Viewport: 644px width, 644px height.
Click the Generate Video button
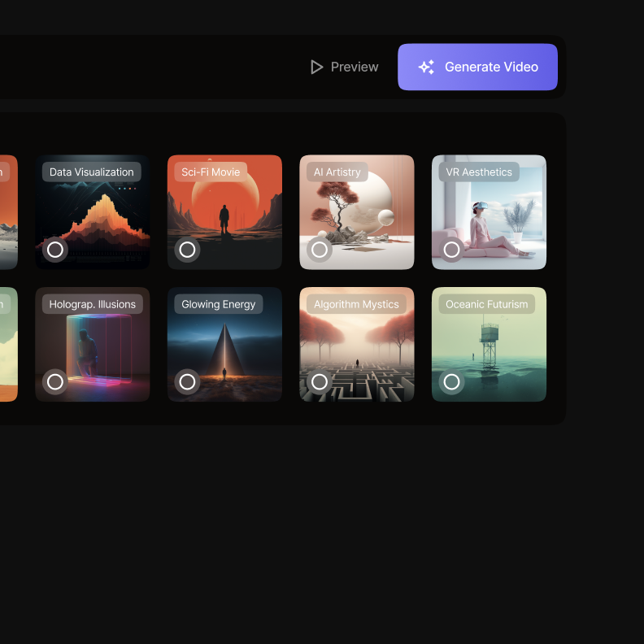(477, 67)
